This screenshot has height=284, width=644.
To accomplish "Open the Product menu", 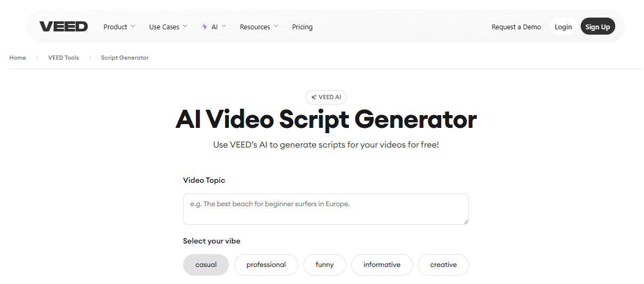I will [115, 27].
